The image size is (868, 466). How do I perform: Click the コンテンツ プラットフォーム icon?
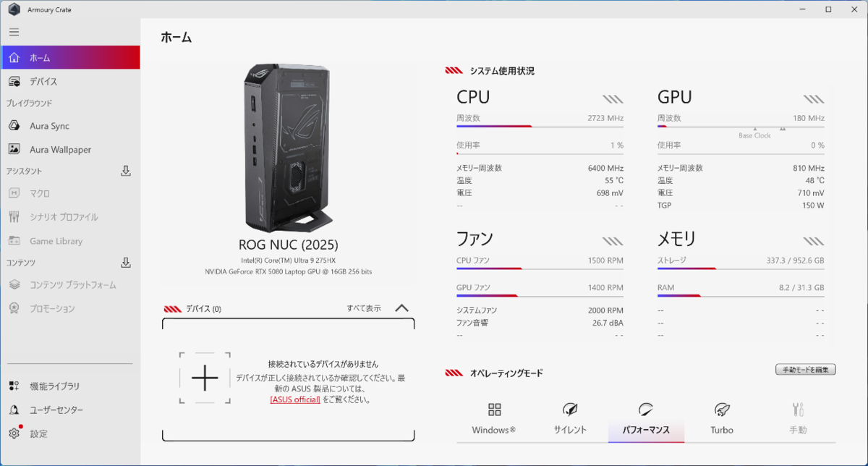click(x=14, y=285)
